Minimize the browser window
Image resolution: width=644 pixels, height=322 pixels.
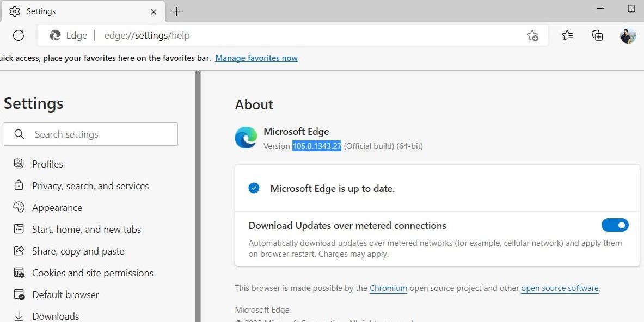point(600,9)
